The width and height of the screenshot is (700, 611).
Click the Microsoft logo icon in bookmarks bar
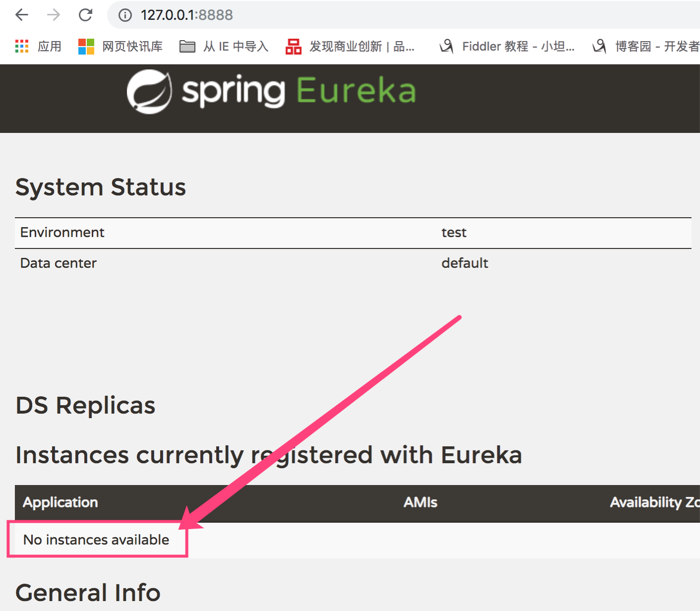click(86, 46)
